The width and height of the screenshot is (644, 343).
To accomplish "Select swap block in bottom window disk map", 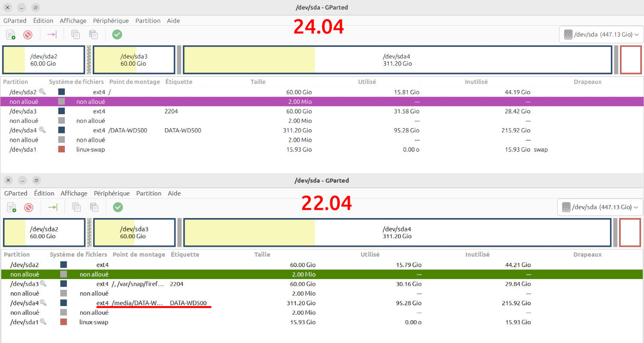I will pyautogui.click(x=630, y=233).
